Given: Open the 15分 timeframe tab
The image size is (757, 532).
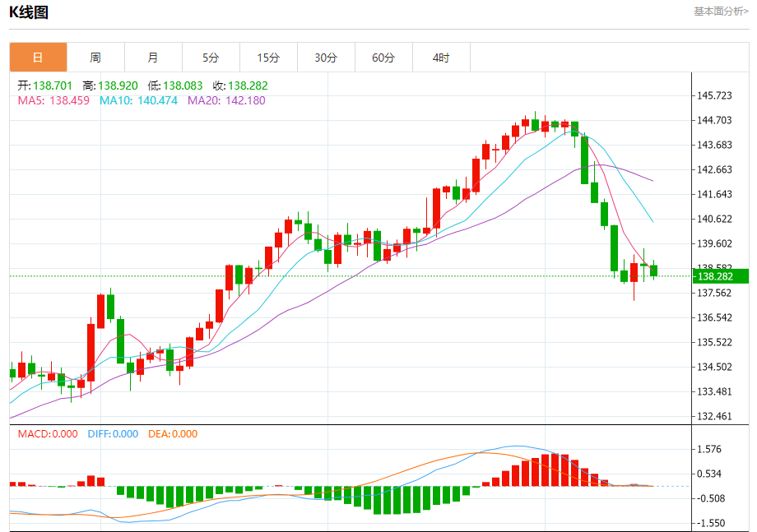Looking at the screenshot, I should coord(268,58).
